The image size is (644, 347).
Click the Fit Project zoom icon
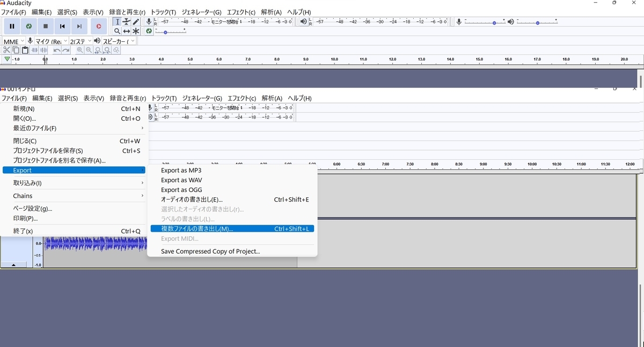click(x=107, y=50)
